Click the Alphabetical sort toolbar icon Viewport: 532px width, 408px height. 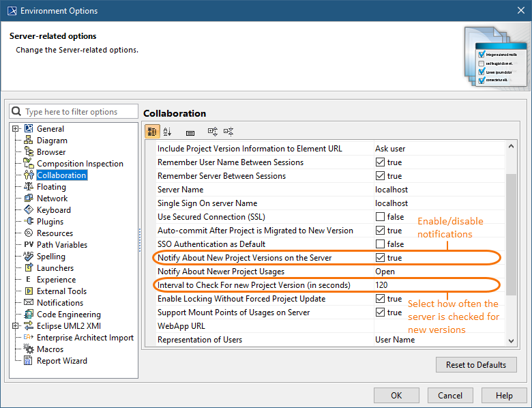(168, 132)
